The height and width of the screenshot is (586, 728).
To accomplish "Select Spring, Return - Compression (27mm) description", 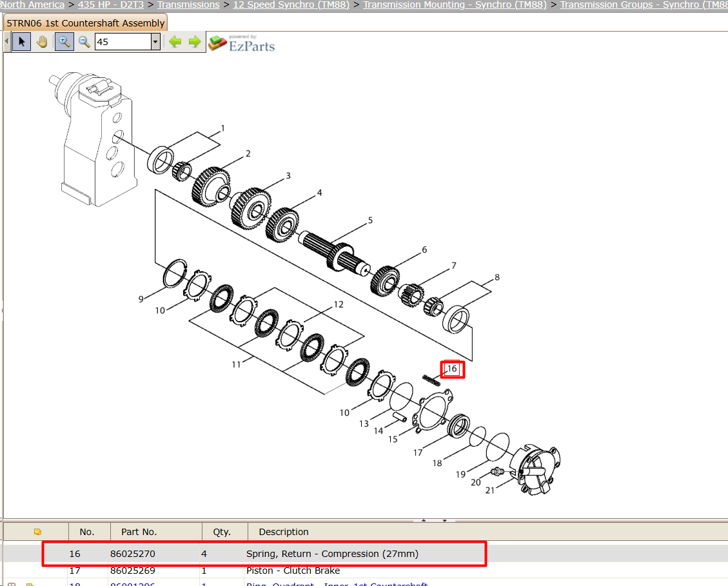I will click(332, 554).
